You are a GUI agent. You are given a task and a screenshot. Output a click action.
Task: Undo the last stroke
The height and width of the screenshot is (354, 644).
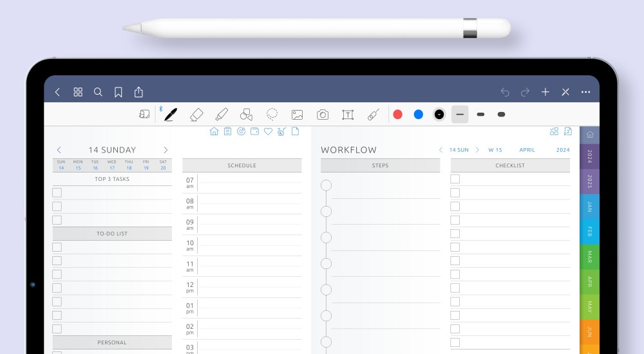tap(505, 93)
